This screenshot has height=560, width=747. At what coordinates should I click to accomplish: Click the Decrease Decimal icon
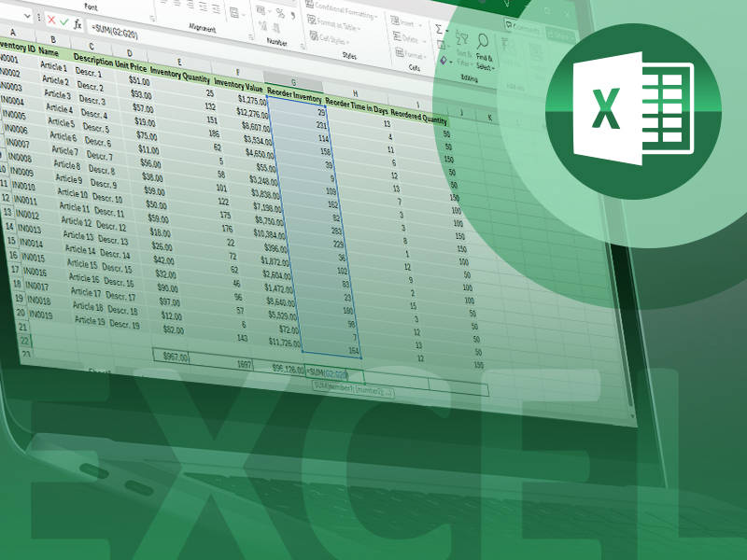pyautogui.click(x=276, y=28)
